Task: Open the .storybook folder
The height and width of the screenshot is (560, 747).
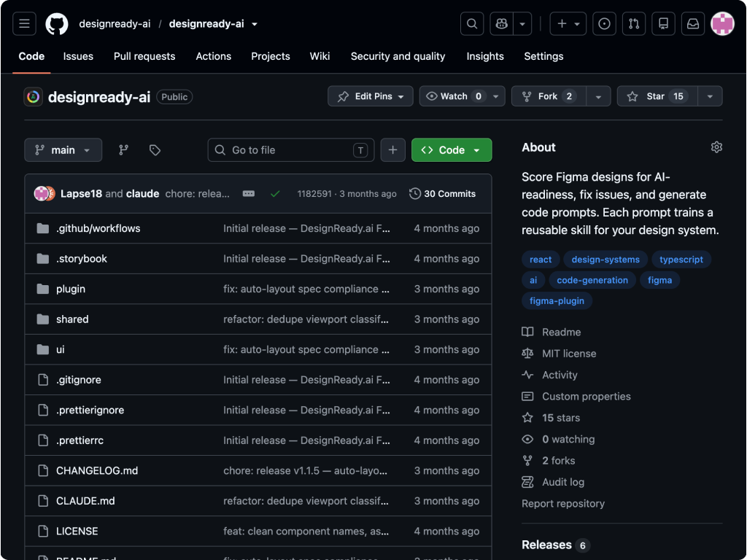Action: pyautogui.click(x=82, y=259)
